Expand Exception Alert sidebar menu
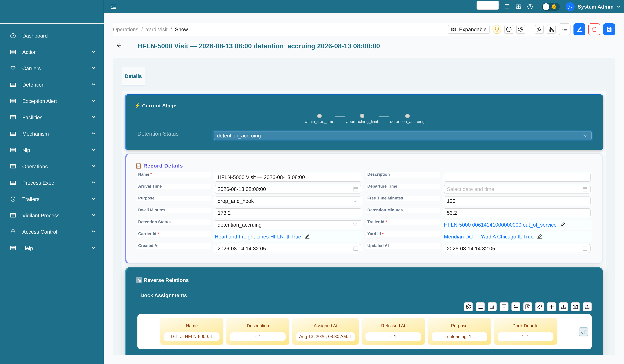The height and width of the screenshot is (364, 624). tap(52, 101)
